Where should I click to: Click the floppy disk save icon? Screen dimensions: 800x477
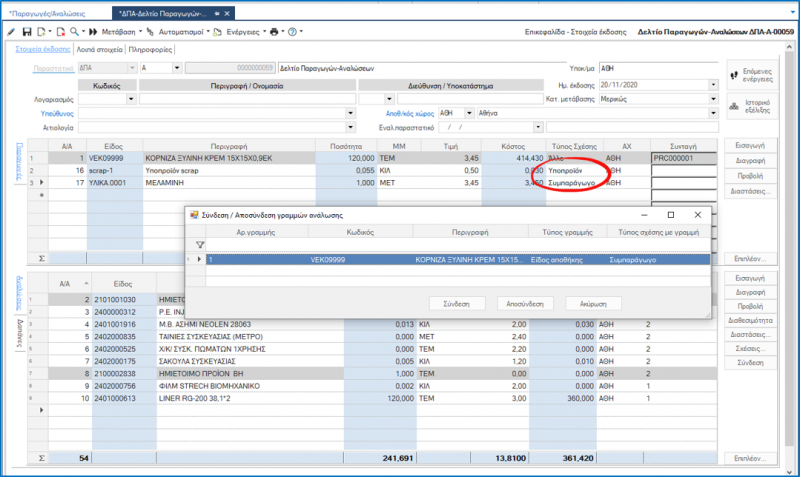[27, 32]
